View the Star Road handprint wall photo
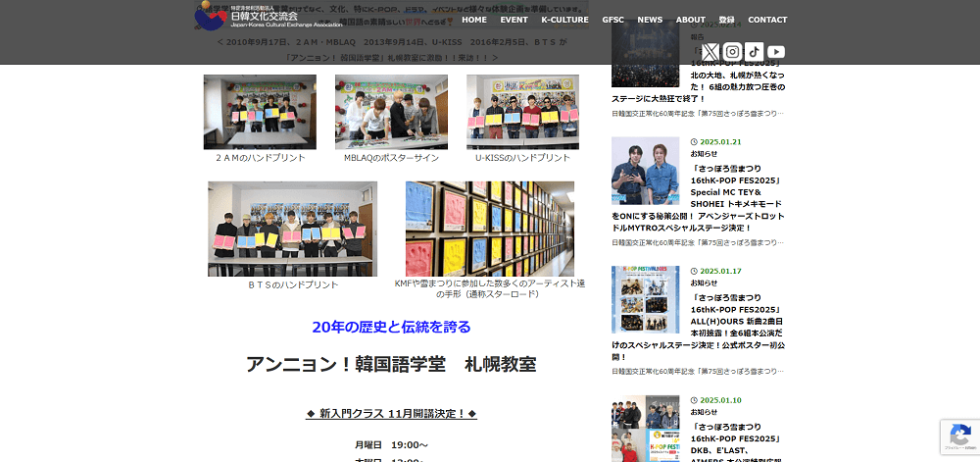 click(x=490, y=229)
